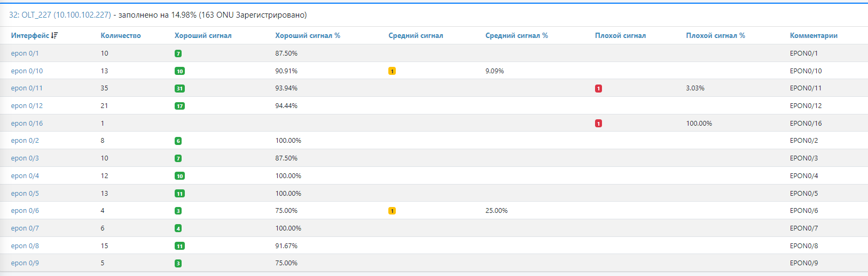Click the Комментарии column header
The height and width of the screenshot is (276, 868).
point(814,36)
